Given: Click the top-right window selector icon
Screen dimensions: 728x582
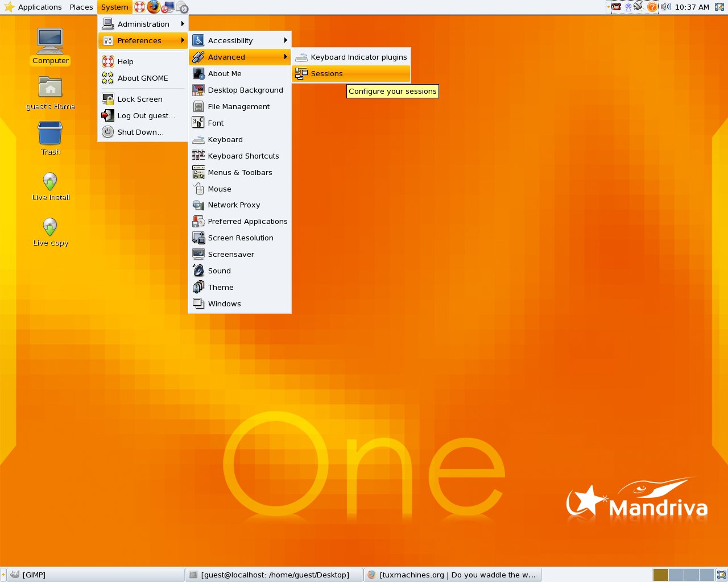Looking at the screenshot, I should point(719,7).
